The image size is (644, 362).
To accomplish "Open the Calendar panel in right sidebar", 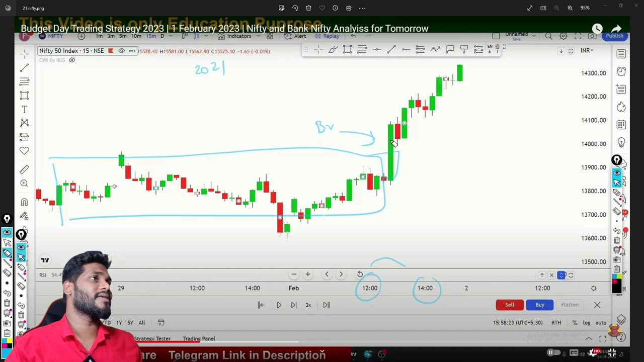I will tap(621, 124).
